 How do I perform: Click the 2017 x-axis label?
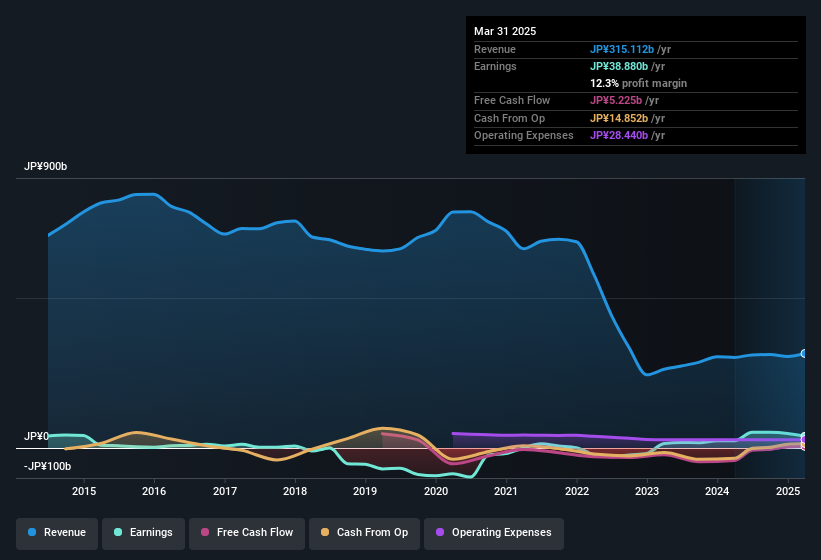(x=225, y=491)
